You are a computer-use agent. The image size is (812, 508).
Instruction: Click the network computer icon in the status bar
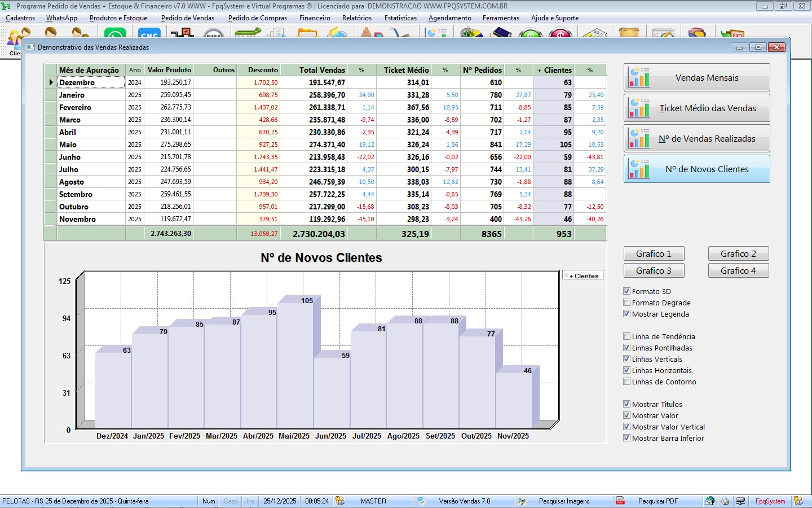click(740, 501)
